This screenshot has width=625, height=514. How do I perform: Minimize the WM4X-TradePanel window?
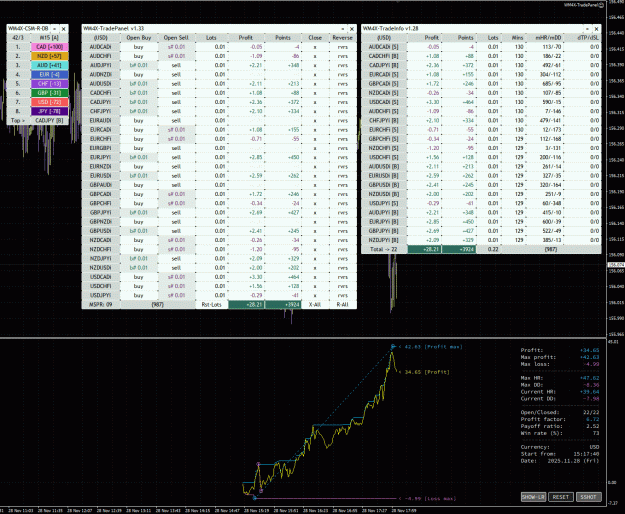342,29
